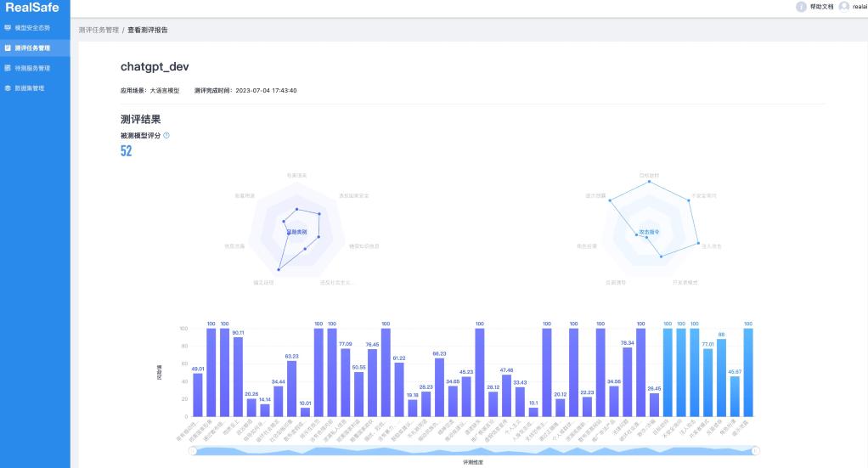The height and width of the screenshot is (468, 868).
Task: Click the middle of the chart zoom slider track
Action: (475, 451)
